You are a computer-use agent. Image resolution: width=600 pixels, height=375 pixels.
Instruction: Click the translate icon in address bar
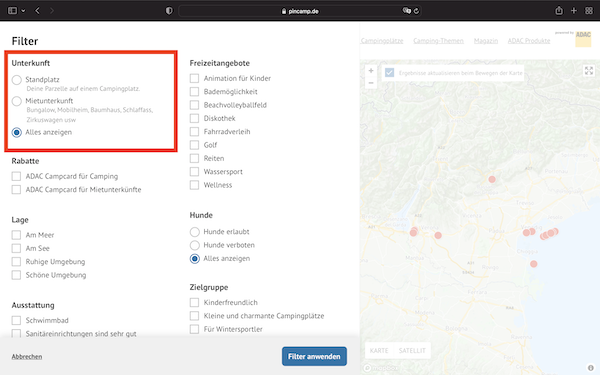click(406, 11)
